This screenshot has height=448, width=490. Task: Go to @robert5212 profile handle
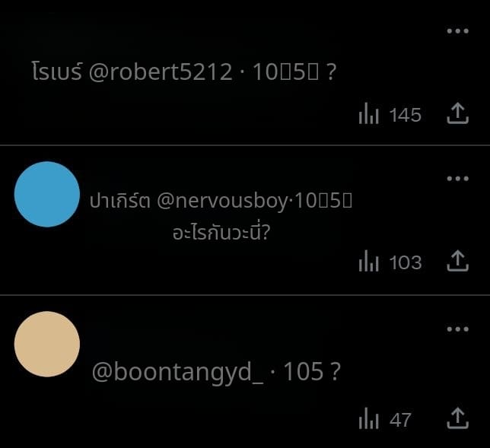[x=161, y=71]
